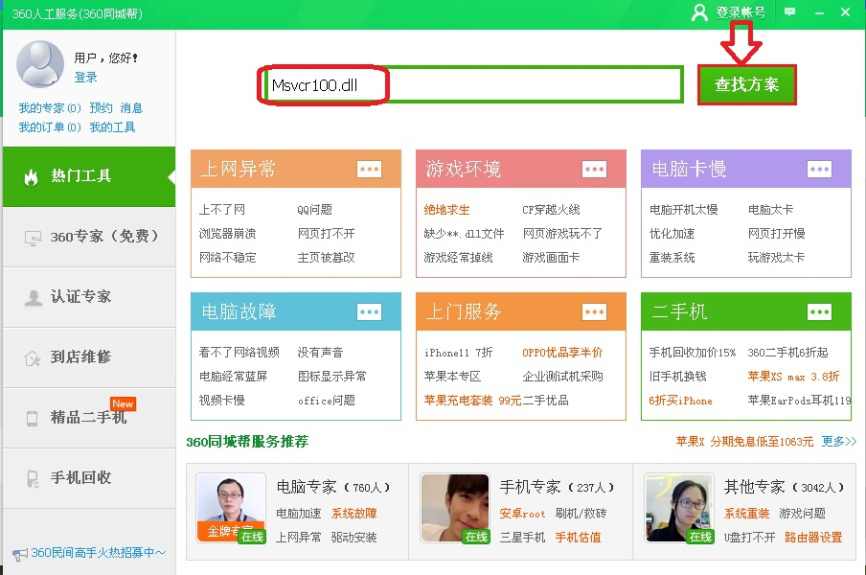The image size is (866, 575).
Task: Select iPhone11 7折 item
Action: click(x=458, y=352)
